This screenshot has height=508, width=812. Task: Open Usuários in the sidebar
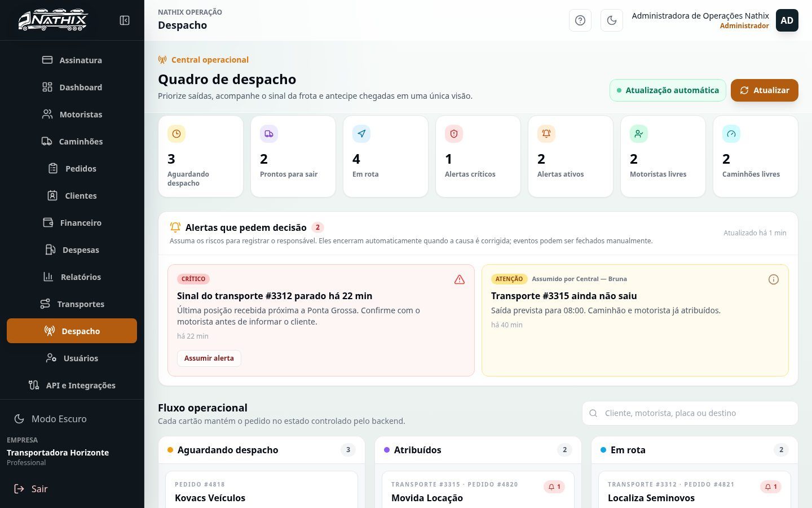[x=72, y=358]
